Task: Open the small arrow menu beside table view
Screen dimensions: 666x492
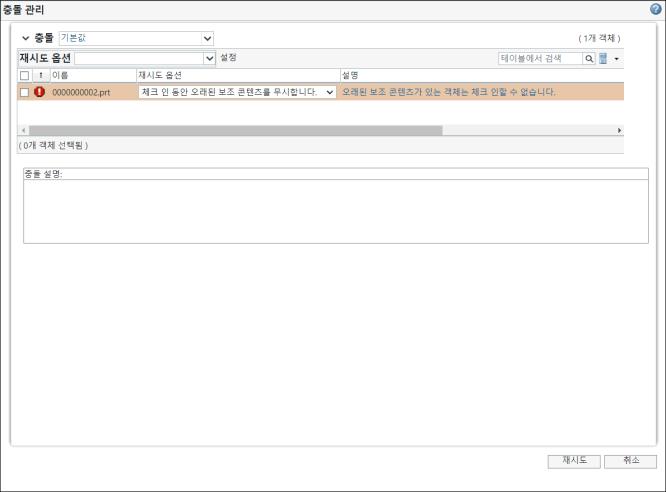Action: coord(616,59)
